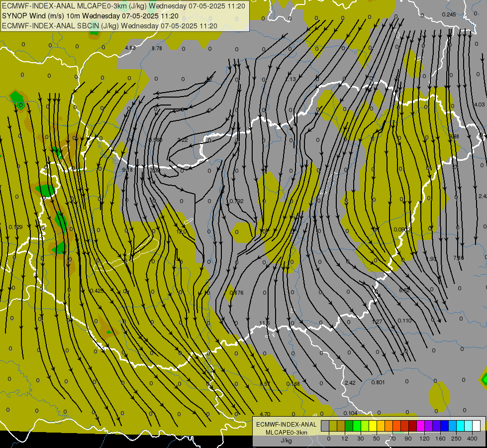Screen dimensions: 487x448
Task: Click the brown-olive legend swatch before 12
Action: point(341,426)
